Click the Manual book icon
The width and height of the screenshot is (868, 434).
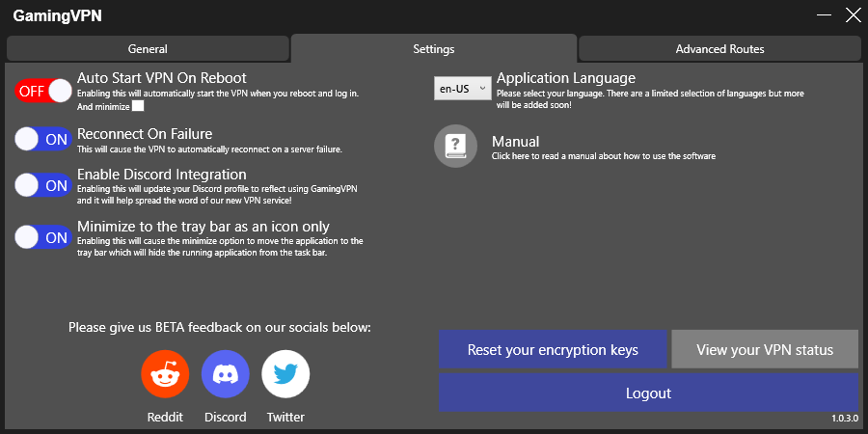pyautogui.click(x=456, y=147)
